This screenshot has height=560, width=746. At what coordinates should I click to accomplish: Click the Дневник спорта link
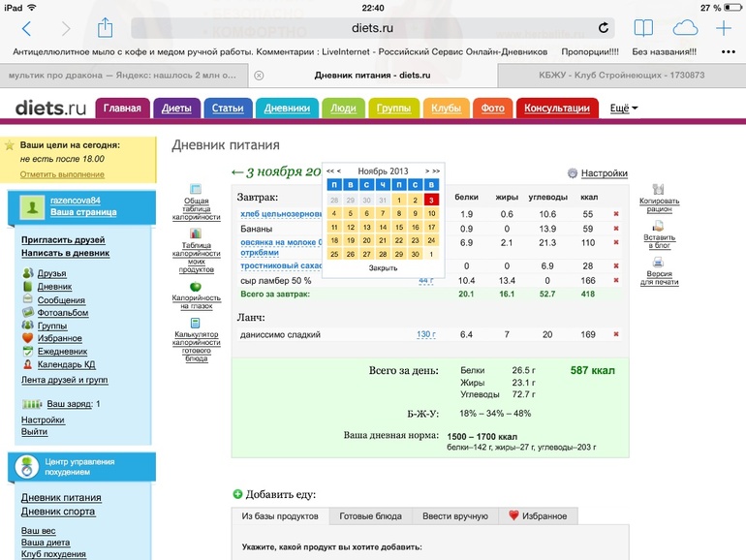click(58, 512)
